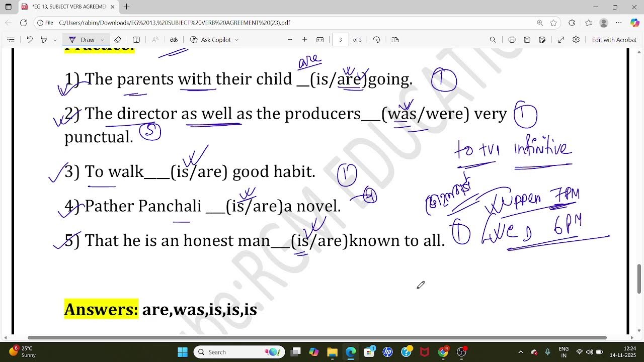Choose the Add text tool

136,40
